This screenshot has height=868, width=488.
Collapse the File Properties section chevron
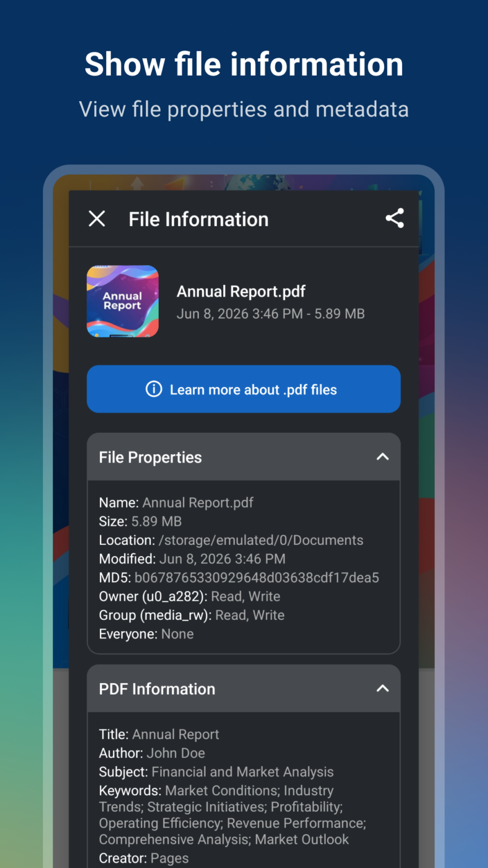coord(382,457)
